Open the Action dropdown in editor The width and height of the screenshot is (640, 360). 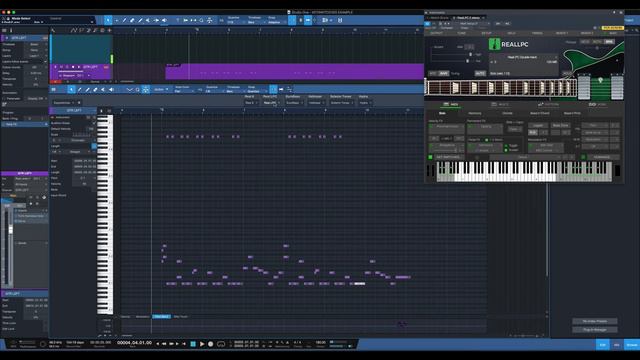point(161,89)
